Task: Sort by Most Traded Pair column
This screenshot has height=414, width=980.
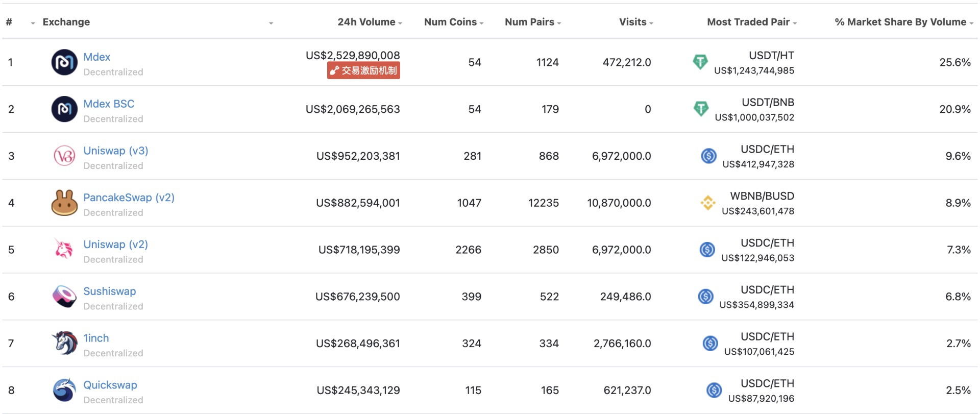Action: [x=752, y=22]
